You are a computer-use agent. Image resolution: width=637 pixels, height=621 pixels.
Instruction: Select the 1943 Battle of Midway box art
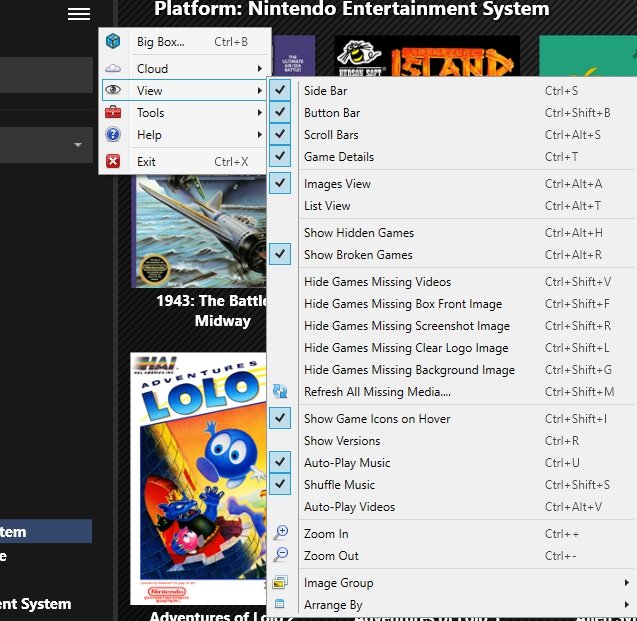click(x=199, y=231)
